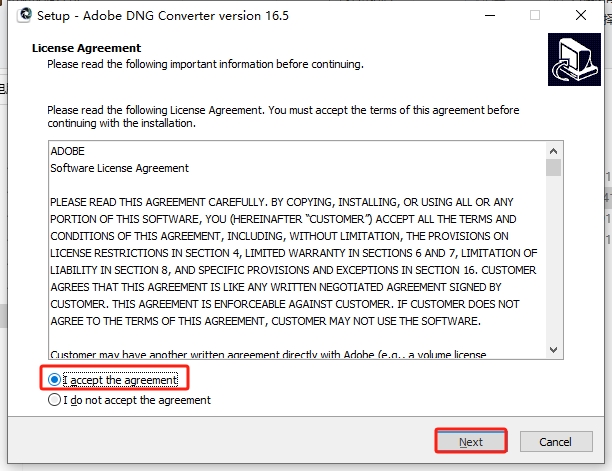The width and height of the screenshot is (612, 471).
Task: Click the license scrollbar thumb
Action: click(553, 167)
